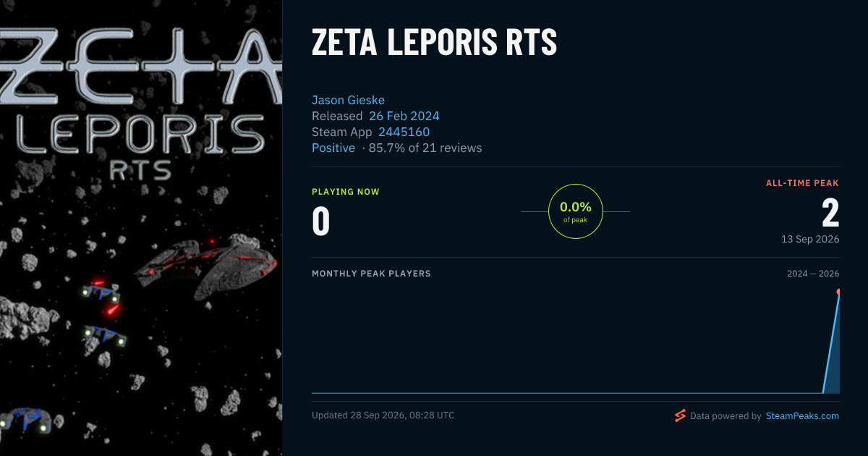Viewport: 868px width, 456px height.
Task: Click the 0.0% of peak circle
Action: (x=576, y=211)
